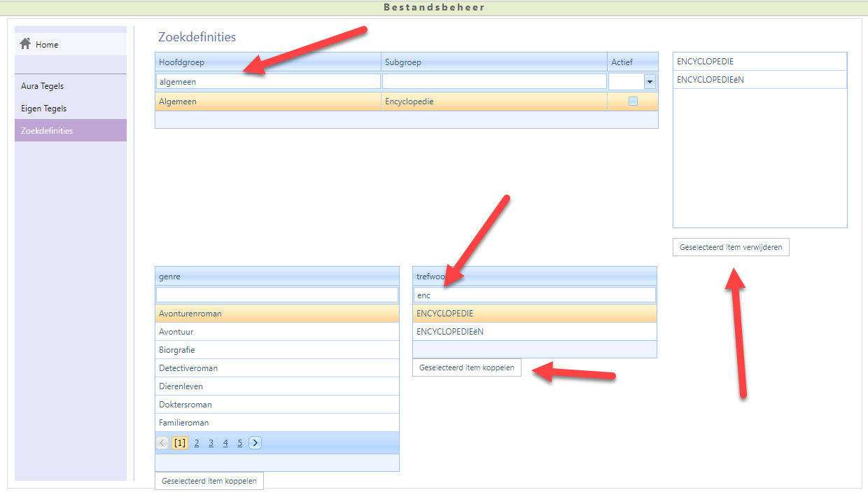Select Detectiveroman in genre list
This screenshot has height=497, width=868.
[188, 368]
